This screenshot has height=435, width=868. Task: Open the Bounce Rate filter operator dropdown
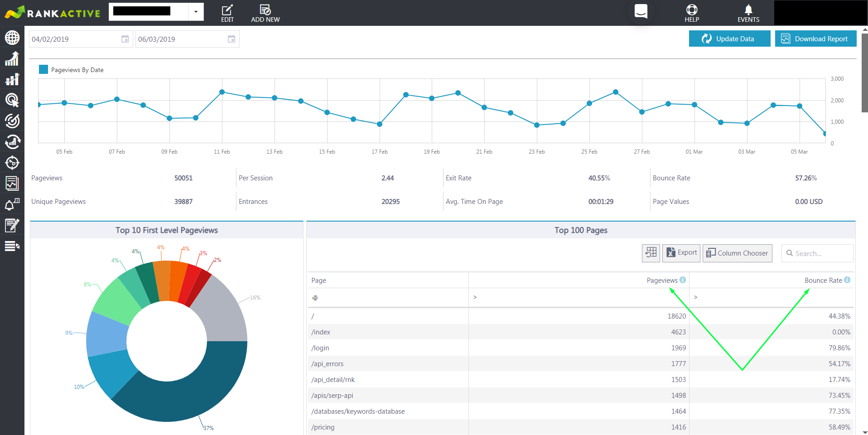[696, 297]
